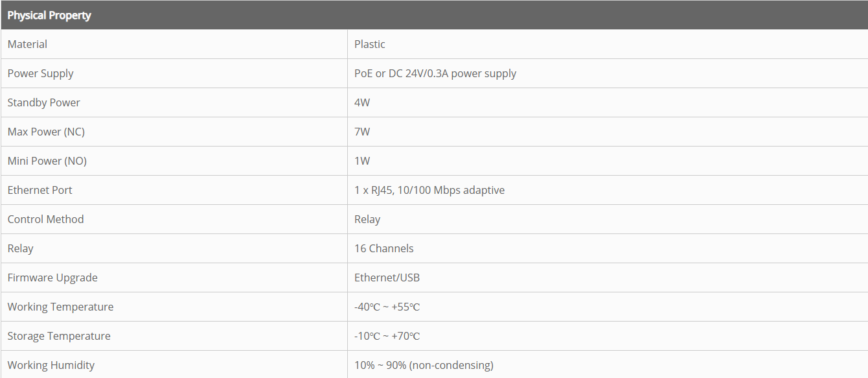Click the Mini Power (NO) label

pyautogui.click(x=47, y=161)
